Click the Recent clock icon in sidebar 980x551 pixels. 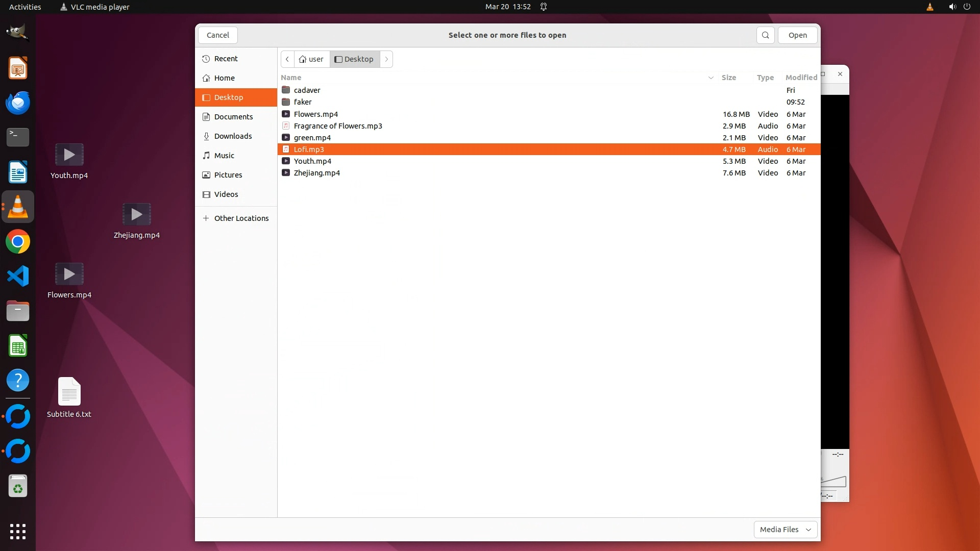click(x=206, y=59)
